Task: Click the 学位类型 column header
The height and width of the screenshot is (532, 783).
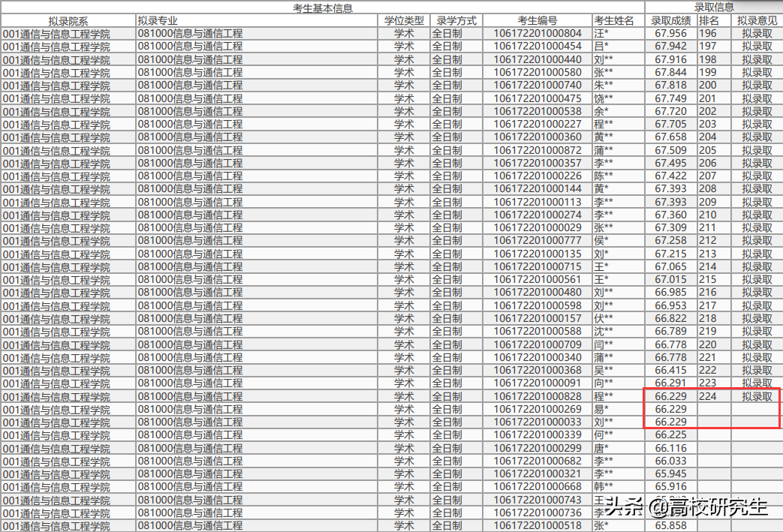Action: click(x=403, y=21)
